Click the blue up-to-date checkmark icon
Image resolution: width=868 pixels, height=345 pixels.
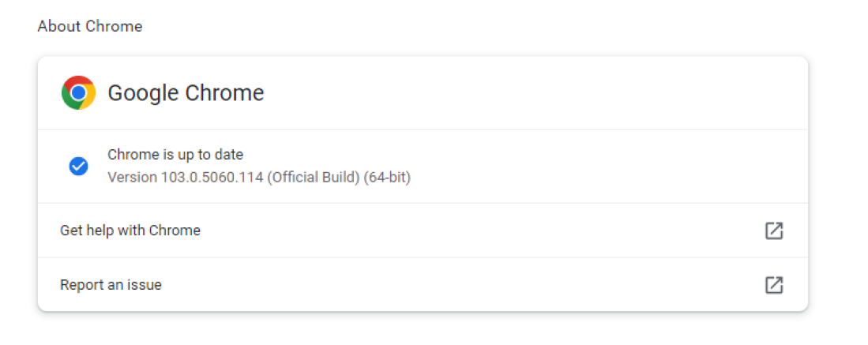pyautogui.click(x=78, y=166)
